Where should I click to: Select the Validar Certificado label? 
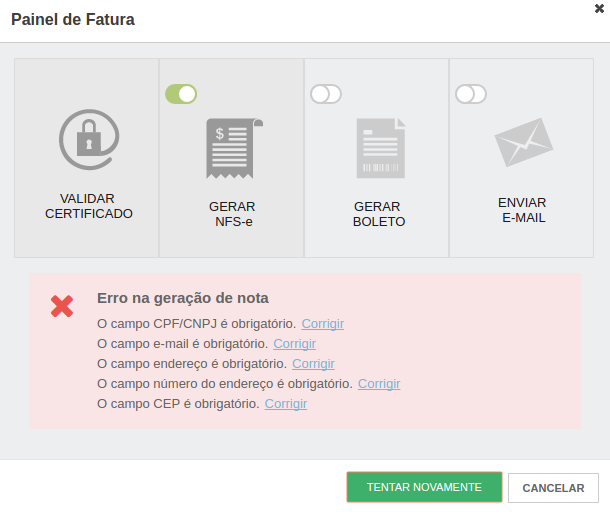point(88,206)
